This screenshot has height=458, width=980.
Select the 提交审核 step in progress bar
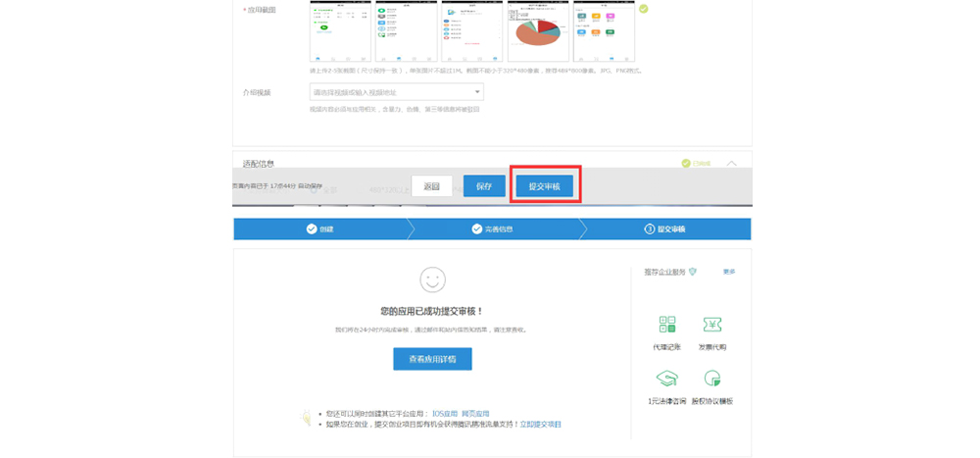tap(665, 229)
